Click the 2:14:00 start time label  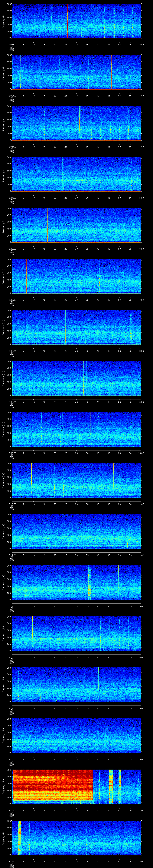coord(12,708)
